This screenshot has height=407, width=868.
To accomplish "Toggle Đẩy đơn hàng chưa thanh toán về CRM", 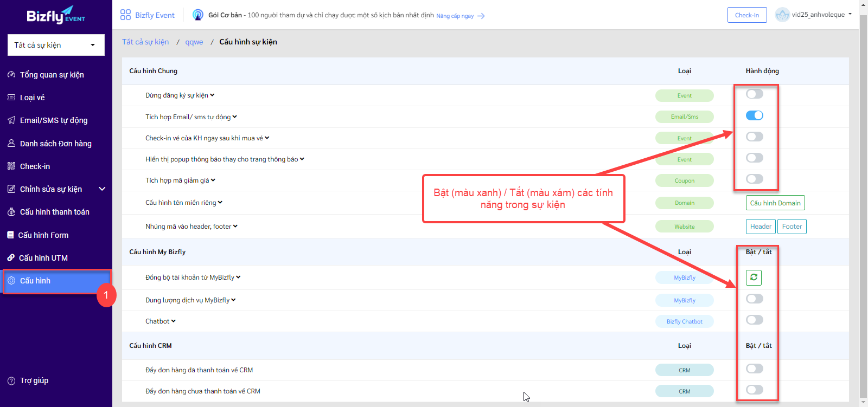I will tap(755, 390).
